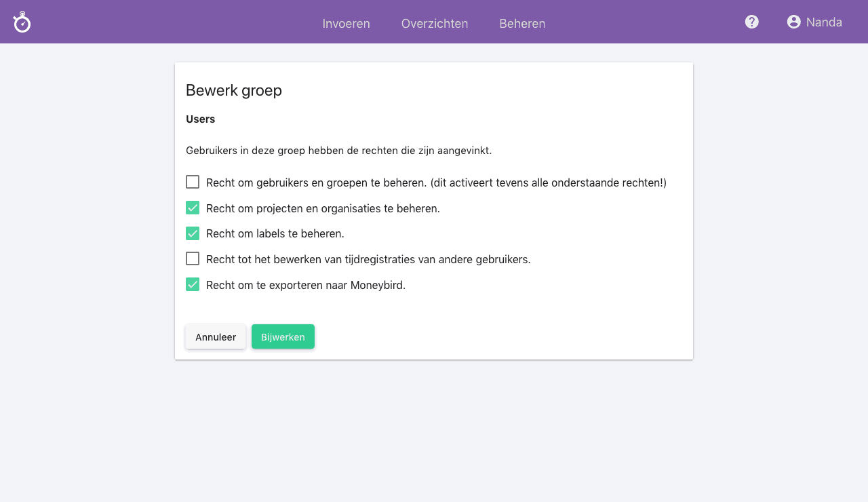Click the Moneybird export permission label text
This screenshot has width=868, height=502.
305,285
